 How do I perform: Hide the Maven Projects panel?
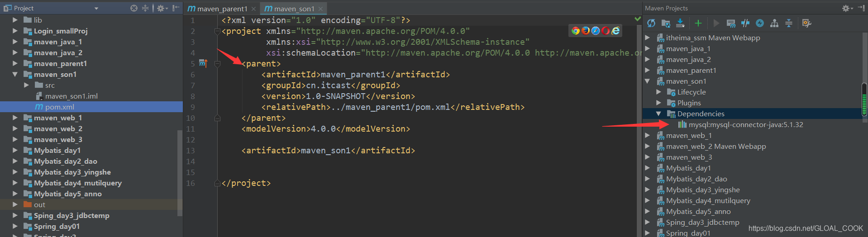coord(861,8)
